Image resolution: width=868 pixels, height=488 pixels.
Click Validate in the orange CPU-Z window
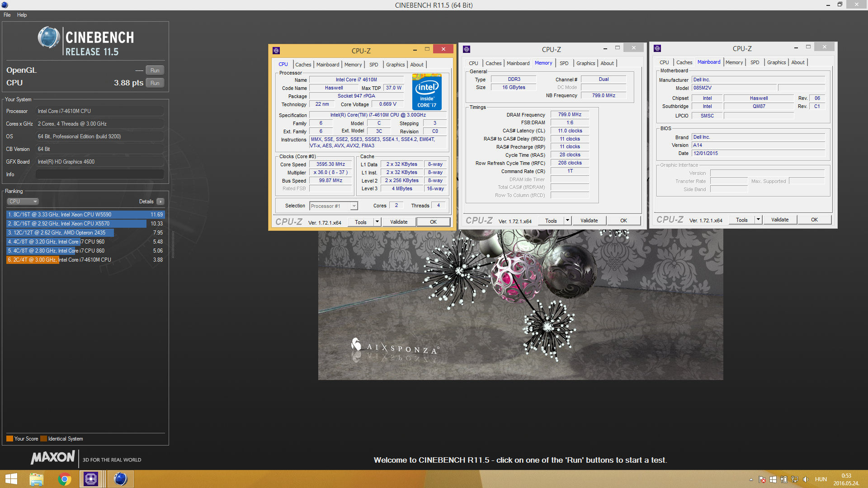click(399, 222)
